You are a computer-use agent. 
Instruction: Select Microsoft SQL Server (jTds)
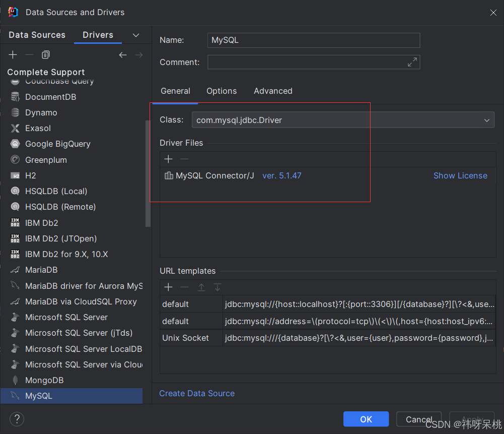(x=71, y=333)
